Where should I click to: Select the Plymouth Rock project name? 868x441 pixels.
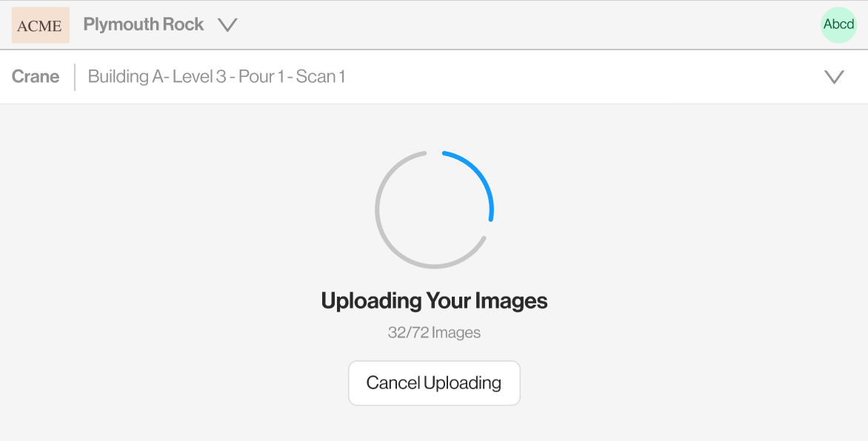tap(144, 24)
